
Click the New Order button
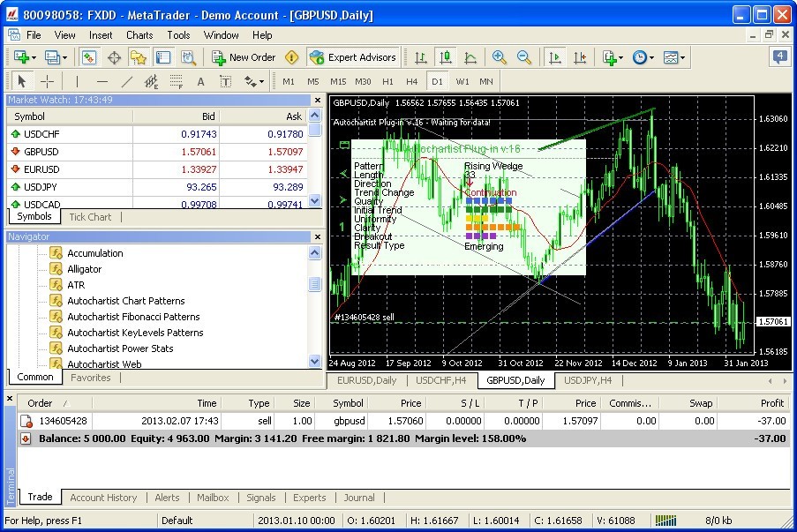click(244, 57)
